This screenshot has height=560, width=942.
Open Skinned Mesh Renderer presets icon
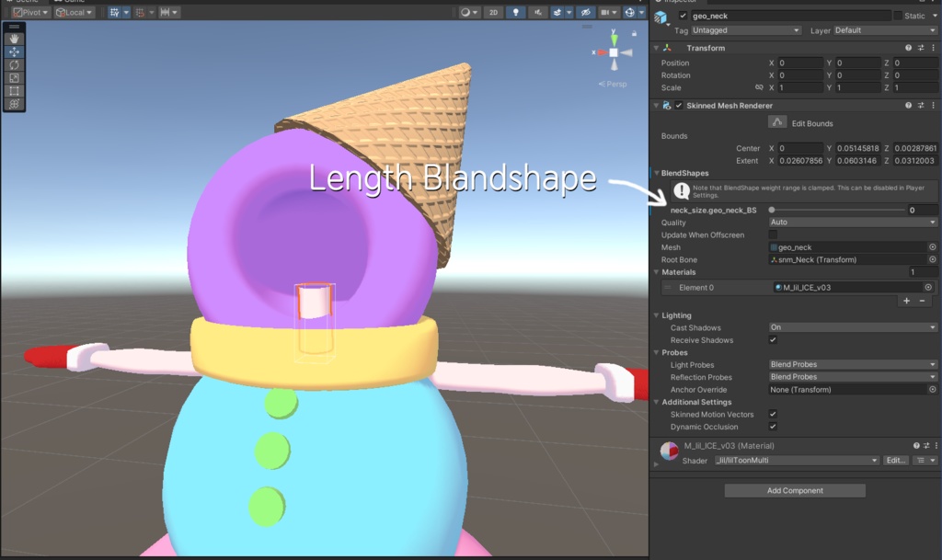920,105
